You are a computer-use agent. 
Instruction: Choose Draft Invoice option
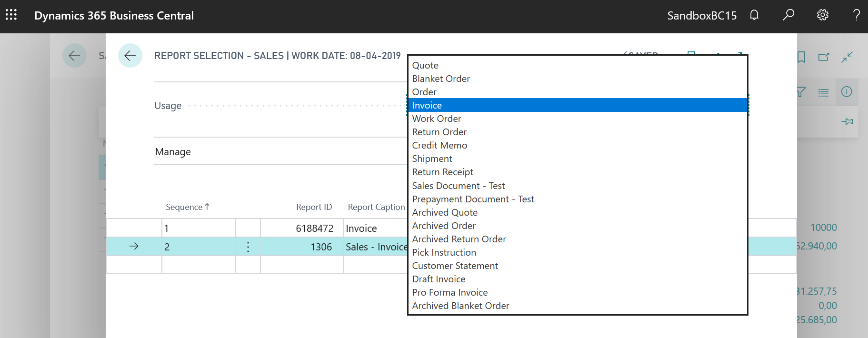coord(578,279)
